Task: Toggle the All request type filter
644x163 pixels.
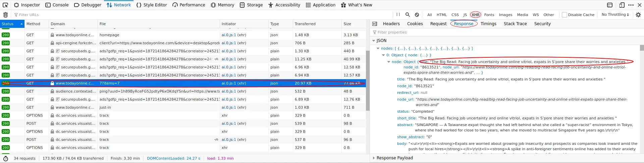Action: pos(429,15)
